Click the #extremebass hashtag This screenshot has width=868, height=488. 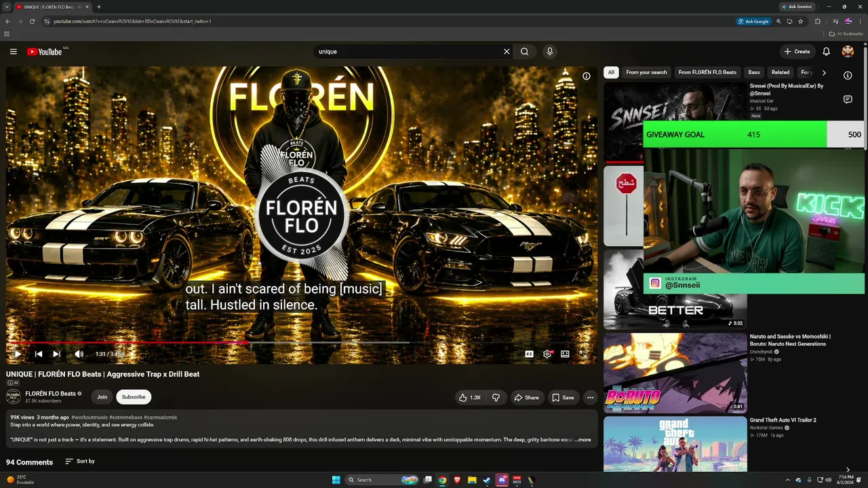(125, 418)
